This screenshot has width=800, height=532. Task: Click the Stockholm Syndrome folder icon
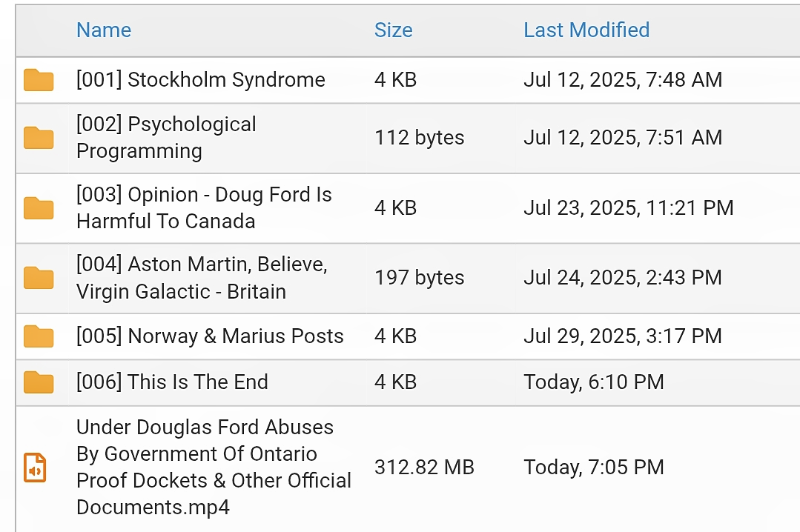tap(39, 79)
